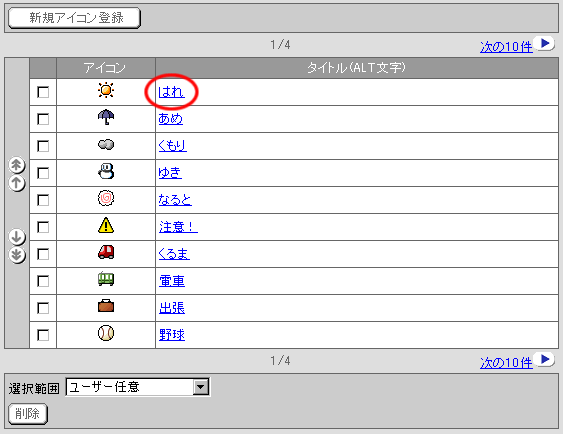Screen dimensions: 563x434
Task: Select the checkbox for the 野球 row
Action: (43, 335)
